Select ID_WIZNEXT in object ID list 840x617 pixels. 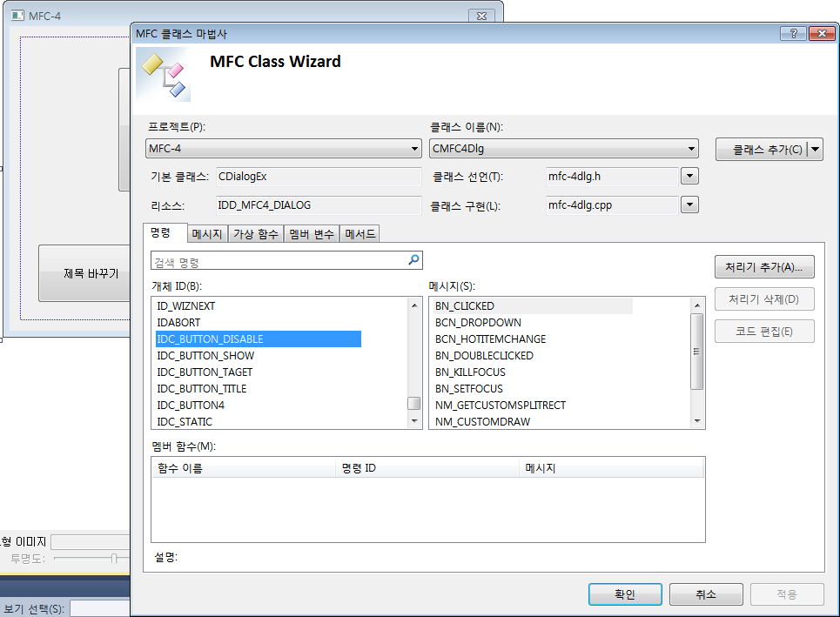pos(186,305)
